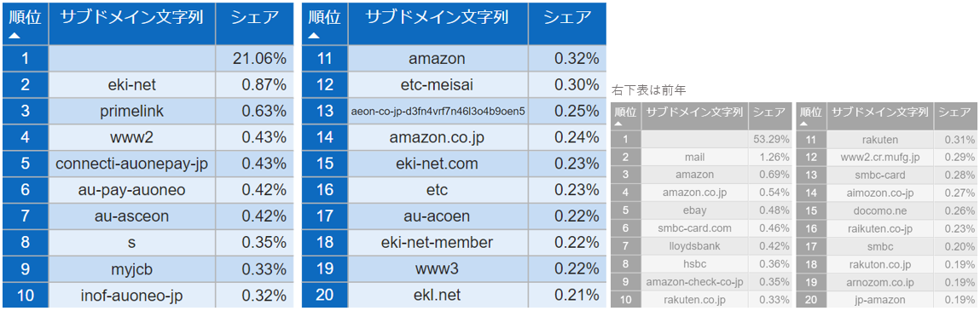This screenshot has height=311, width=980.
Task: Select the etc-meisai row at rank 12
Action: (x=454, y=85)
